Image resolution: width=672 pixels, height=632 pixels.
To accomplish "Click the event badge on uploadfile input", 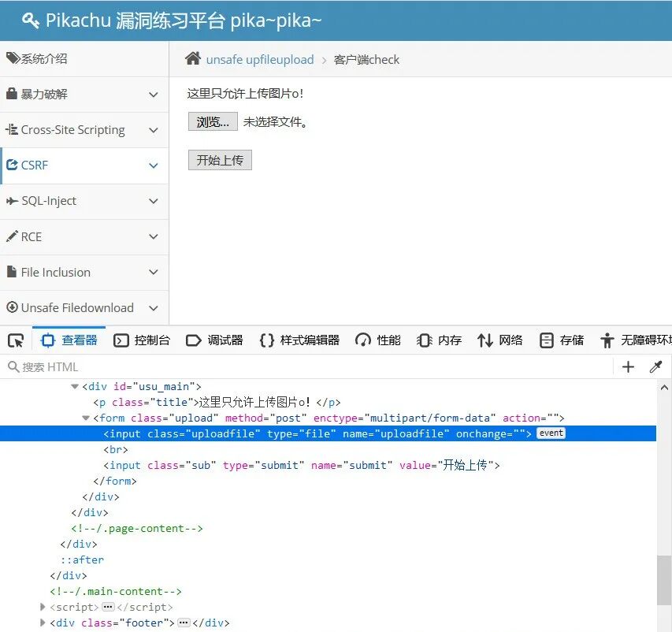I will (551, 433).
